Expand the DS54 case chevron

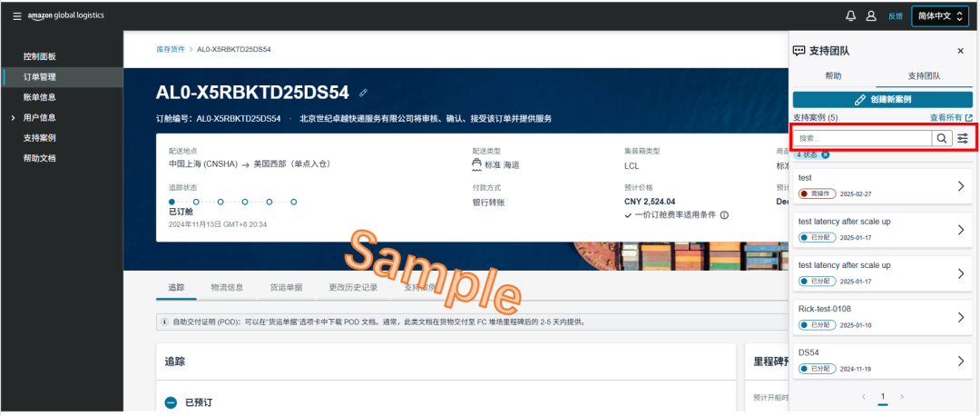(961, 361)
